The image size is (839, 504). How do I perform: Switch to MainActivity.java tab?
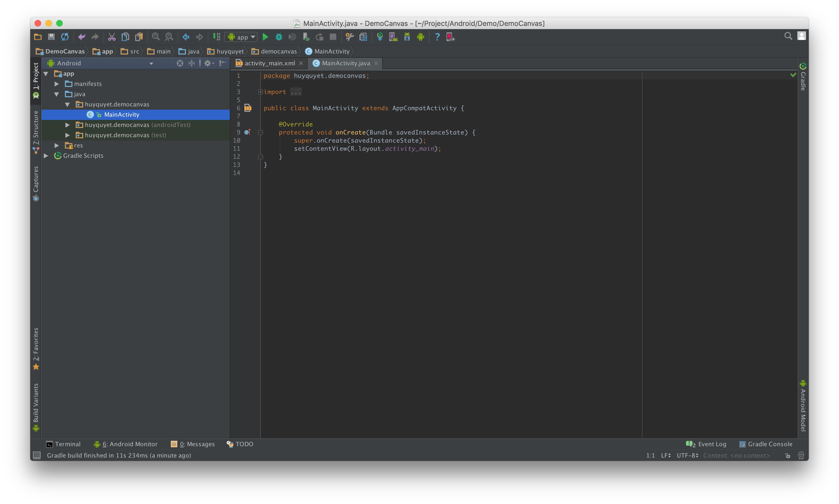coord(346,63)
